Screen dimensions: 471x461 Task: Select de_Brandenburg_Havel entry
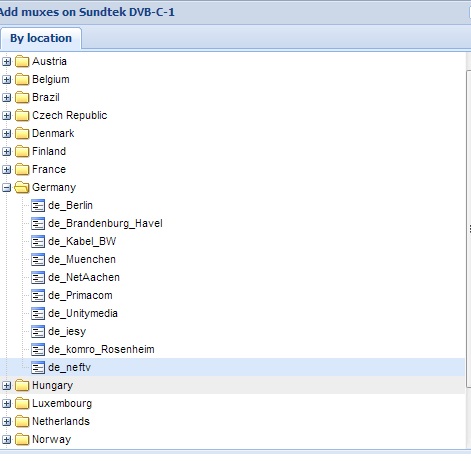(105, 223)
